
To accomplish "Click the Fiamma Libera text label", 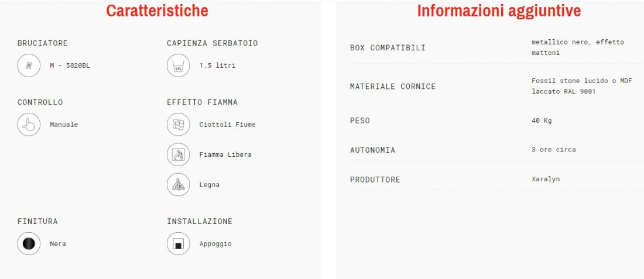I will [x=225, y=155].
